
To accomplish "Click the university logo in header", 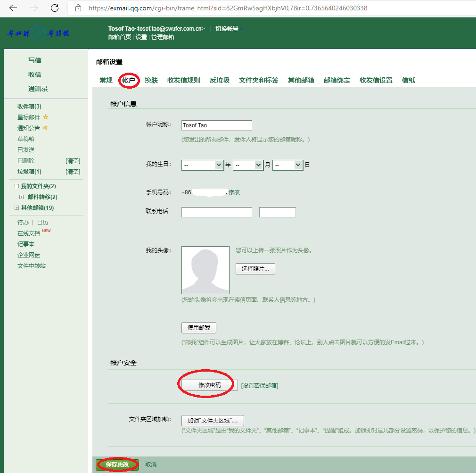I will pos(38,33).
